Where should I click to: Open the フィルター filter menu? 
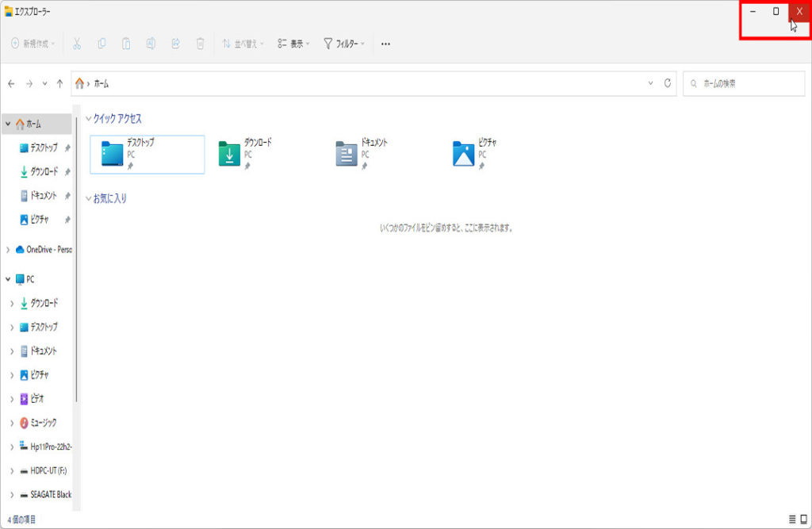(x=344, y=44)
